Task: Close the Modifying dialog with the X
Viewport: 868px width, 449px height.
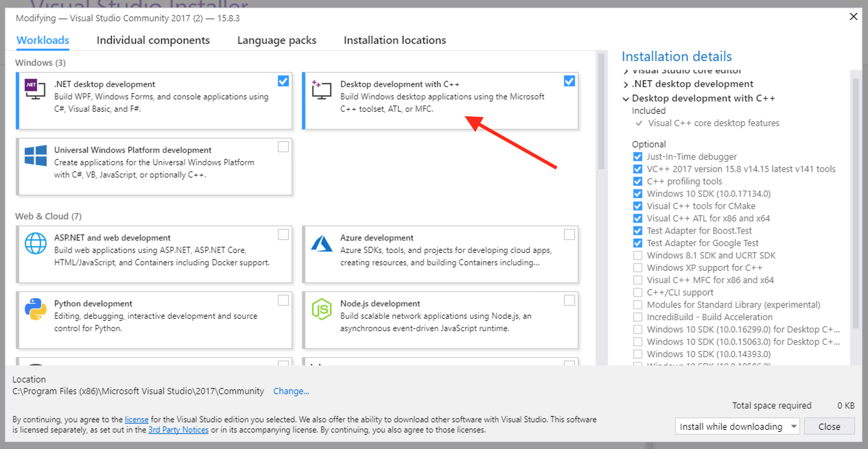Action: coord(854,16)
